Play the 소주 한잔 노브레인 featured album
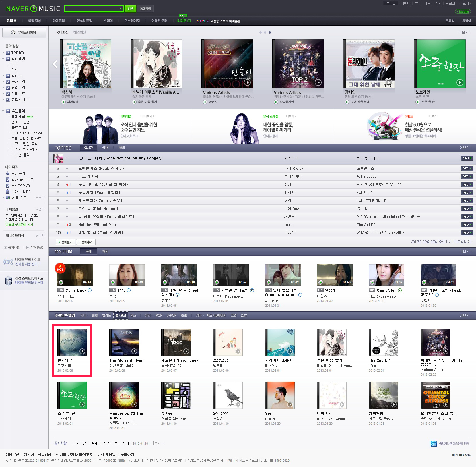 pos(460,82)
